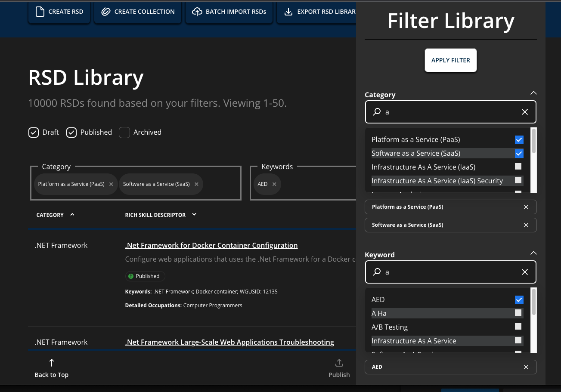Check the A Ha keyword checkbox
Image resolution: width=561 pixels, height=392 pixels.
pos(518,313)
